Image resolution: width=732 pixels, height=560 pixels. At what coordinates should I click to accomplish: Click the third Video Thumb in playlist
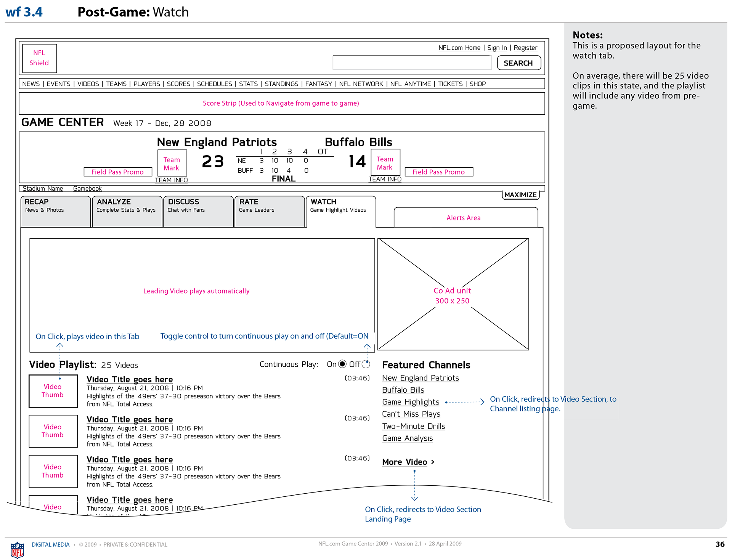(53, 471)
